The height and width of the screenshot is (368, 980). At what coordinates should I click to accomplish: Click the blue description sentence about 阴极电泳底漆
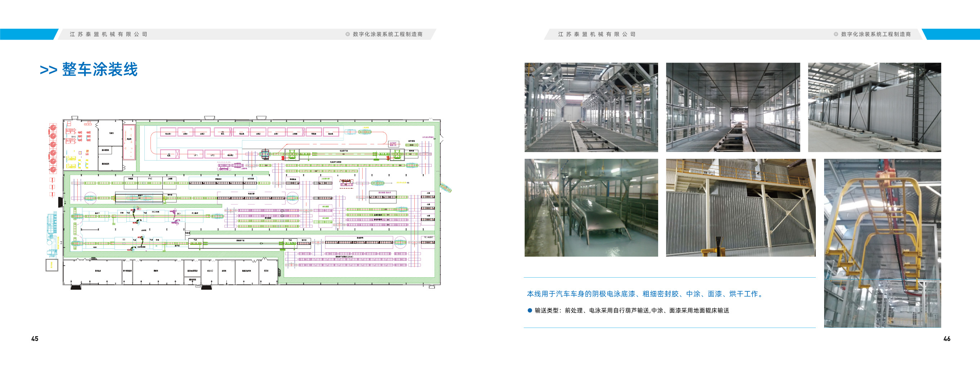(645, 294)
